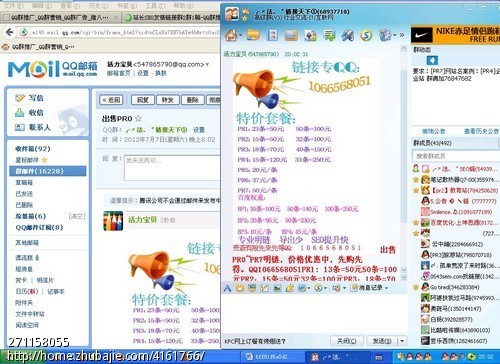Click the round S search icon in top toolbar
500x364 pixels.
(366, 35)
